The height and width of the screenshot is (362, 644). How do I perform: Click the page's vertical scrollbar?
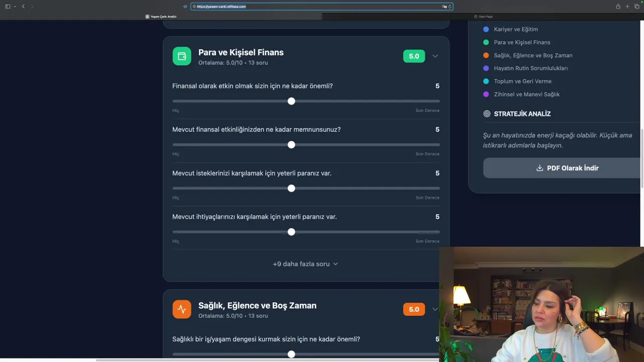(x=642, y=158)
